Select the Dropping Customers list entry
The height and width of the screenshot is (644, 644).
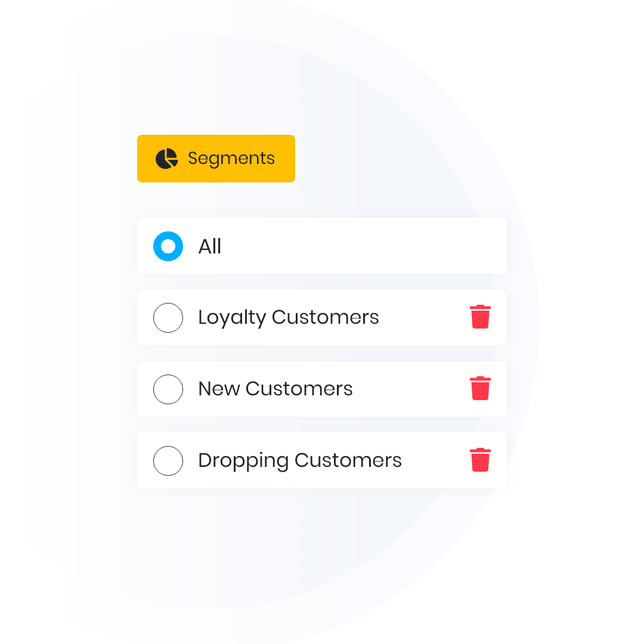[x=322, y=460]
